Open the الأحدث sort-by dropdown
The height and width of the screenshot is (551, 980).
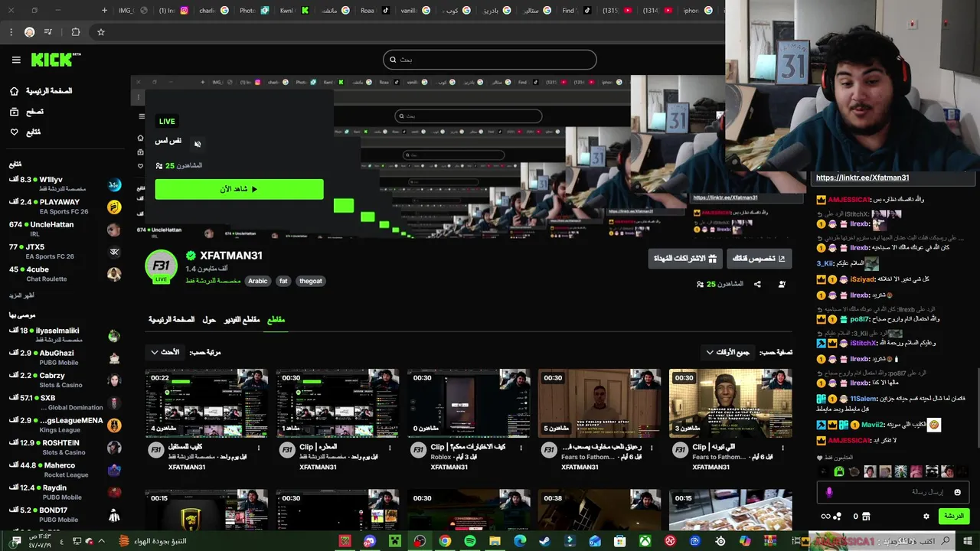[x=165, y=352]
